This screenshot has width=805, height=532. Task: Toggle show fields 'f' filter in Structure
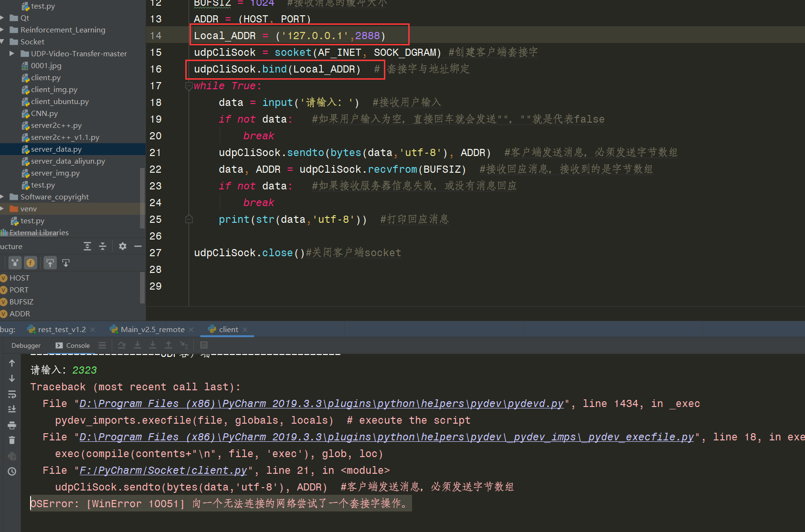[31, 263]
